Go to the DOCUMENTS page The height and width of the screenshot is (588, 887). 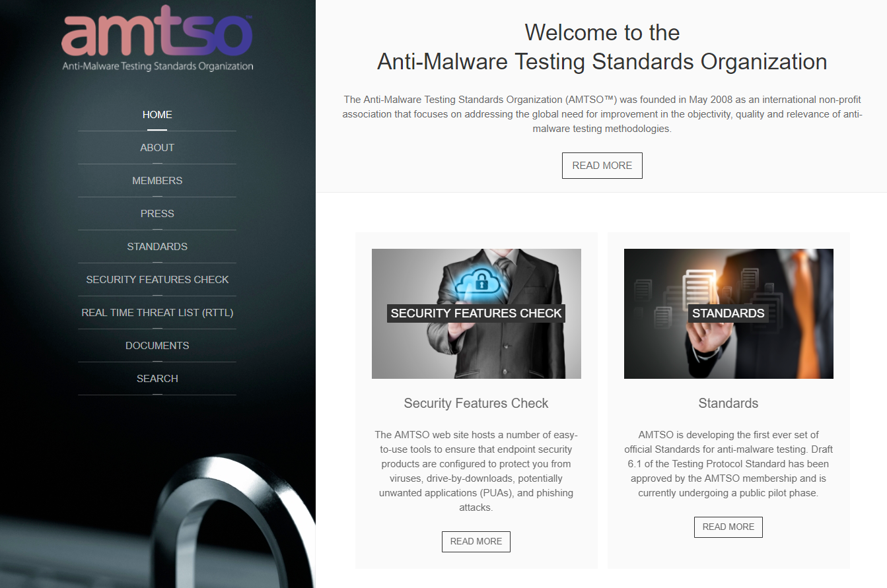tap(157, 346)
